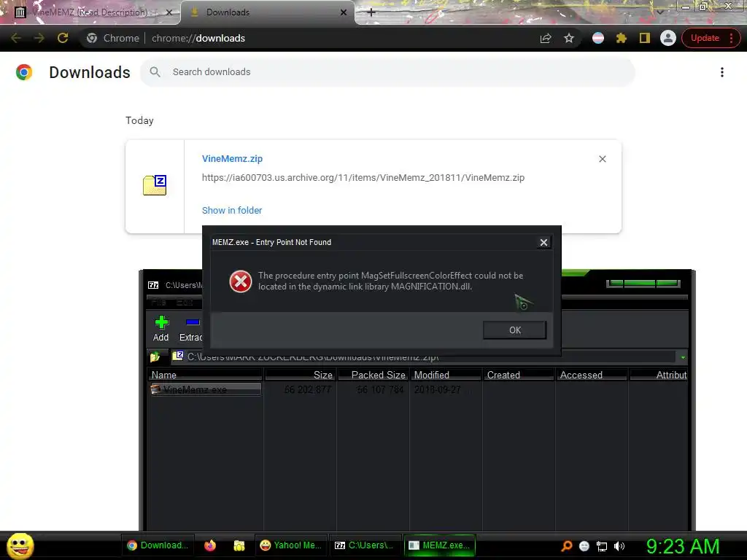Click the smiley face tray icon

click(584, 546)
